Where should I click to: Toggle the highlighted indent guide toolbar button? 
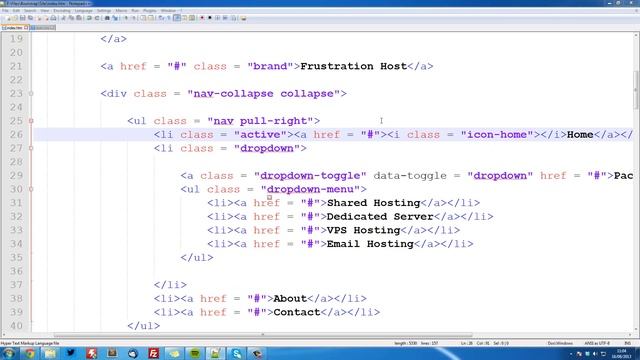177,18
